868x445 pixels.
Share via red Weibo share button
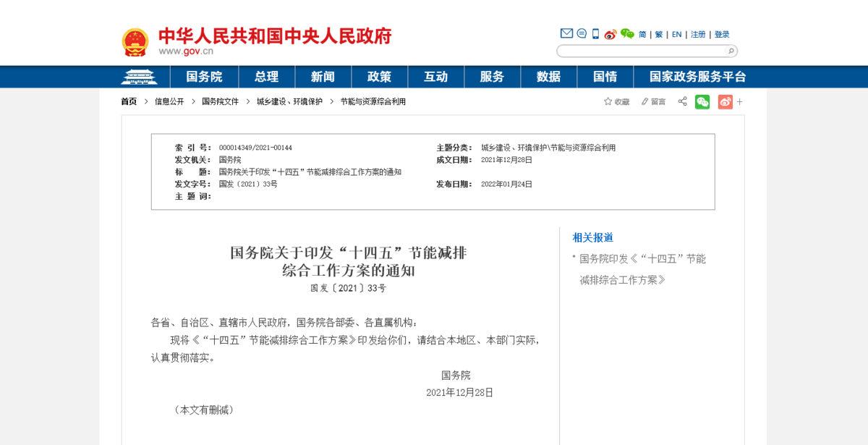tap(725, 102)
